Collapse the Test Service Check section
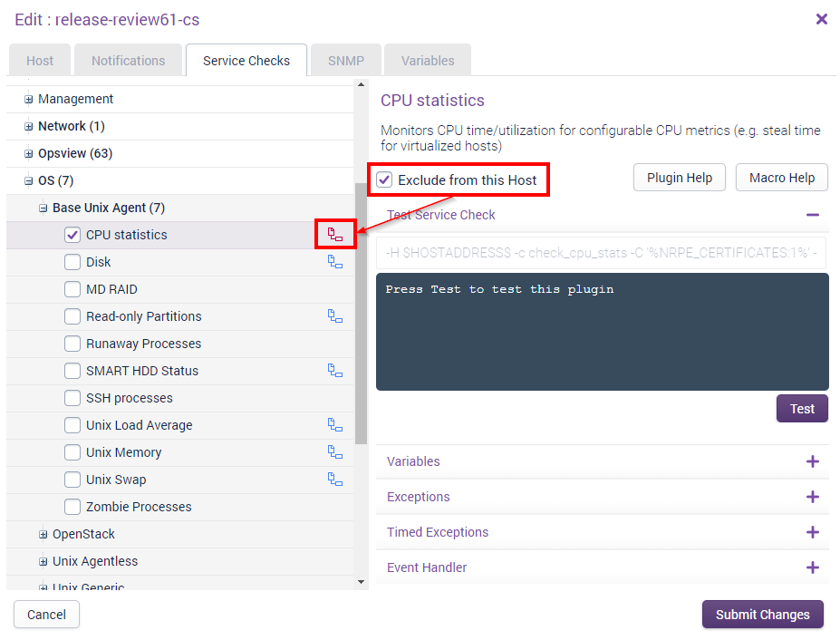 click(x=812, y=215)
